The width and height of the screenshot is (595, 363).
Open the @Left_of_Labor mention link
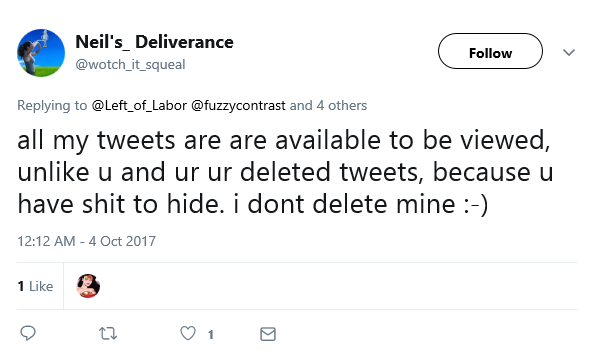pos(139,105)
